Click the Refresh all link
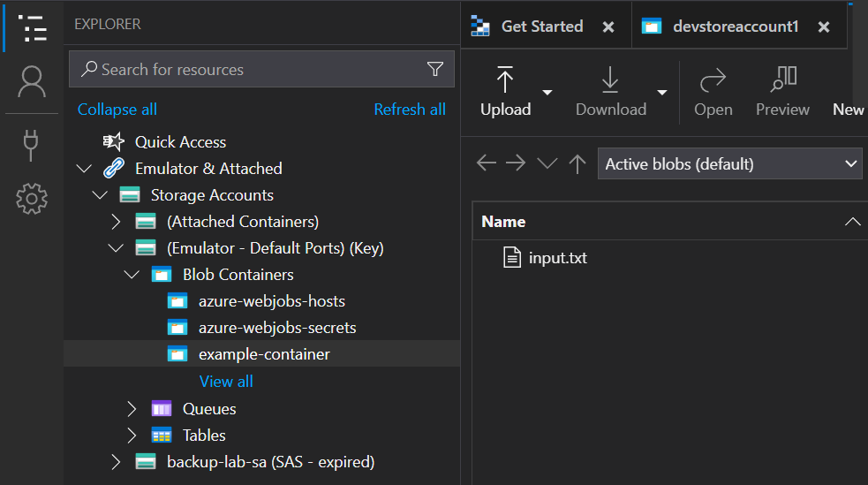 coord(410,110)
